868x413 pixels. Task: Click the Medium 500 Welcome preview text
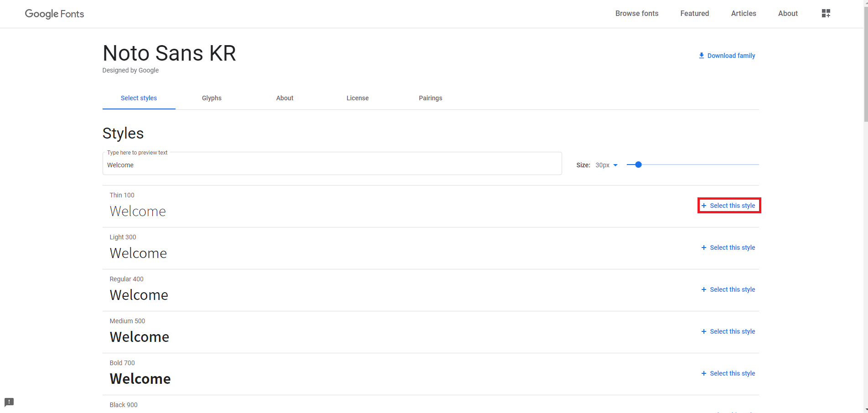[x=139, y=337]
